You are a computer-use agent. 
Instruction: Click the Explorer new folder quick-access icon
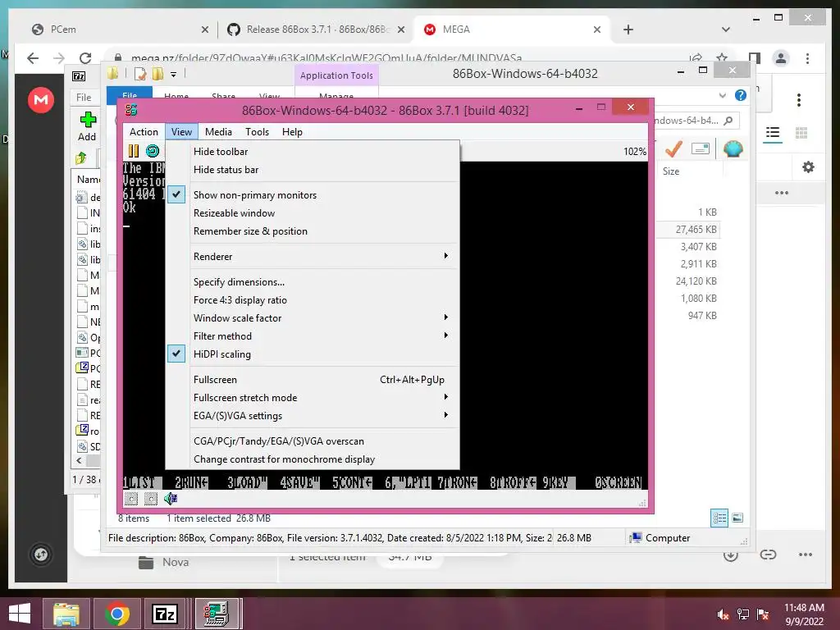pyautogui.click(x=158, y=74)
